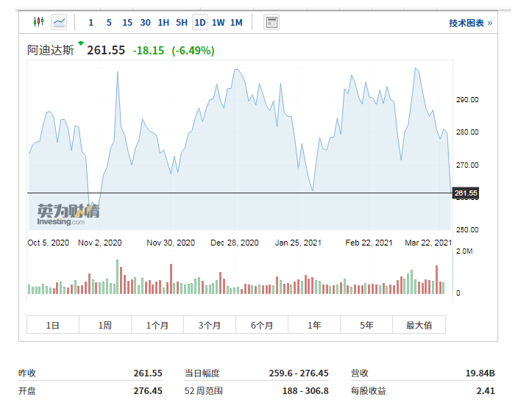
Task: Click the 昨收 label
Action: pos(27,373)
